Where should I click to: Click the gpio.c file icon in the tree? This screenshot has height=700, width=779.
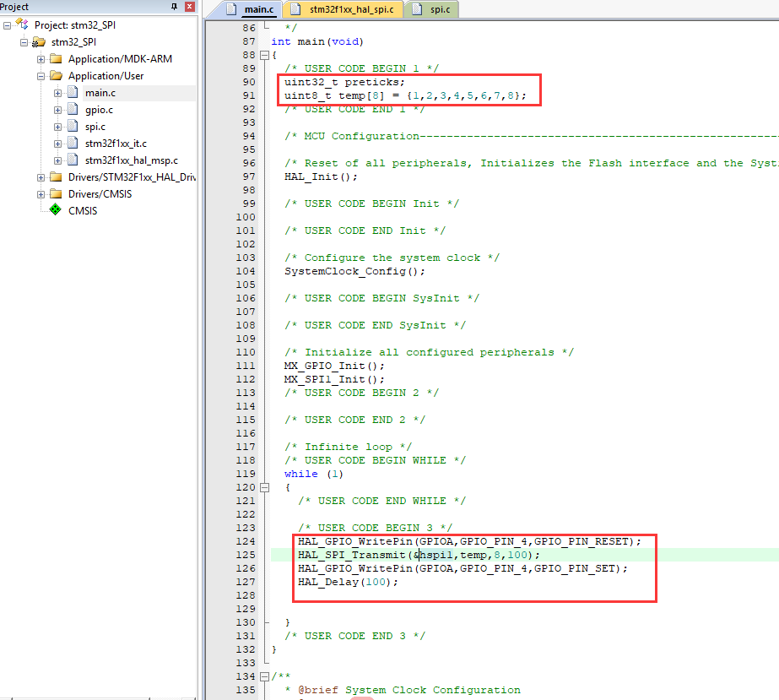pos(73,109)
